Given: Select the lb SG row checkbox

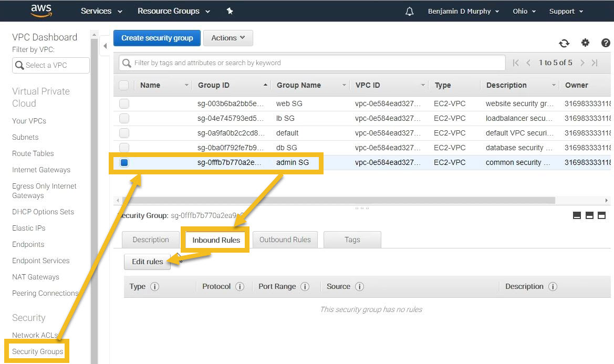Looking at the screenshot, I should coord(124,118).
